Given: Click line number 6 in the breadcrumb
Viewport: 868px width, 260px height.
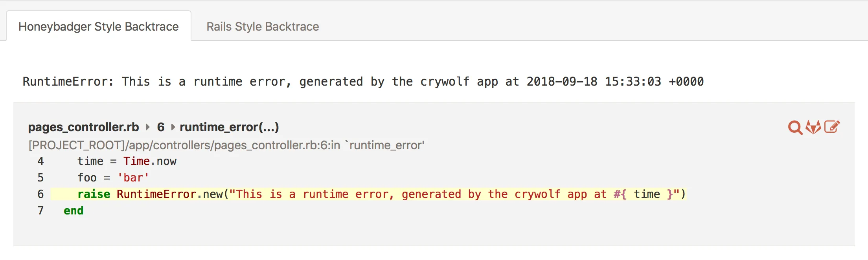Looking at the screenshot, I should 161,126.
